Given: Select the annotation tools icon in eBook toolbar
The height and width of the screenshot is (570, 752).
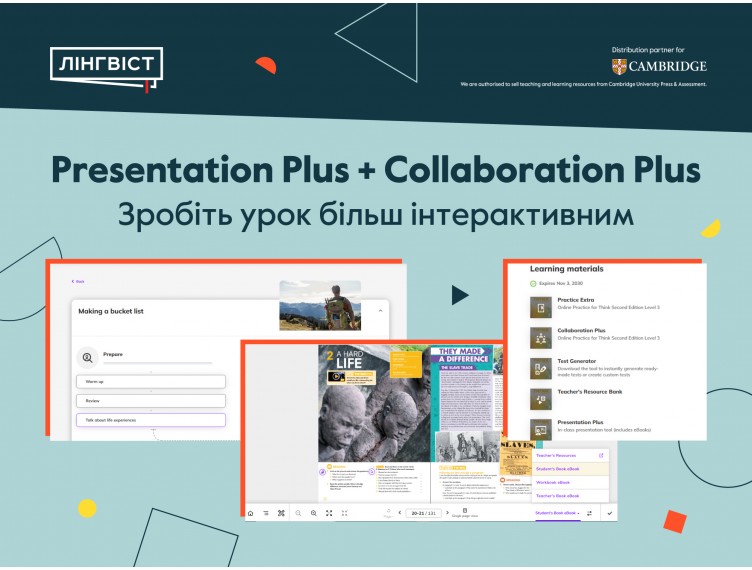Looking at the screenshot, I should tap(282, 513).
